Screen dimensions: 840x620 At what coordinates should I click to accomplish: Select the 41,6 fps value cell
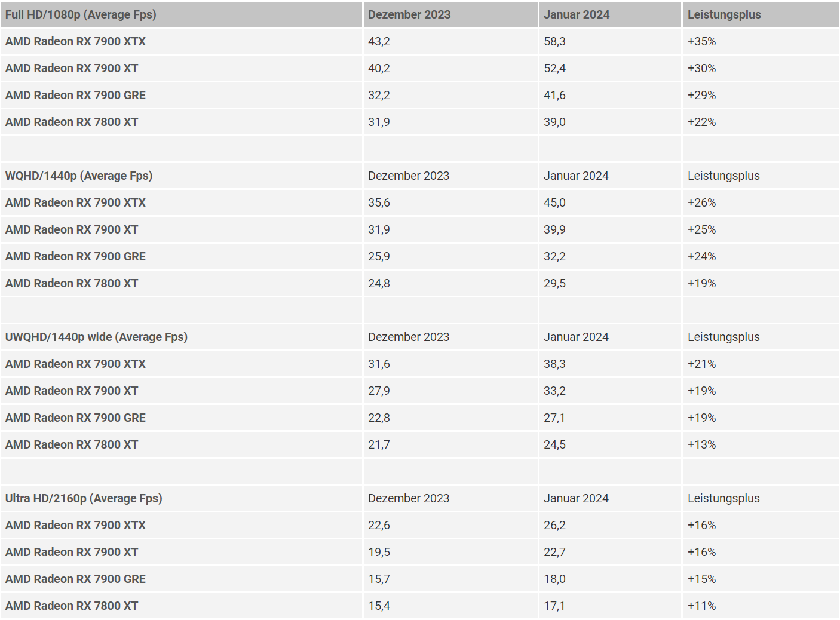coord(554,96)
